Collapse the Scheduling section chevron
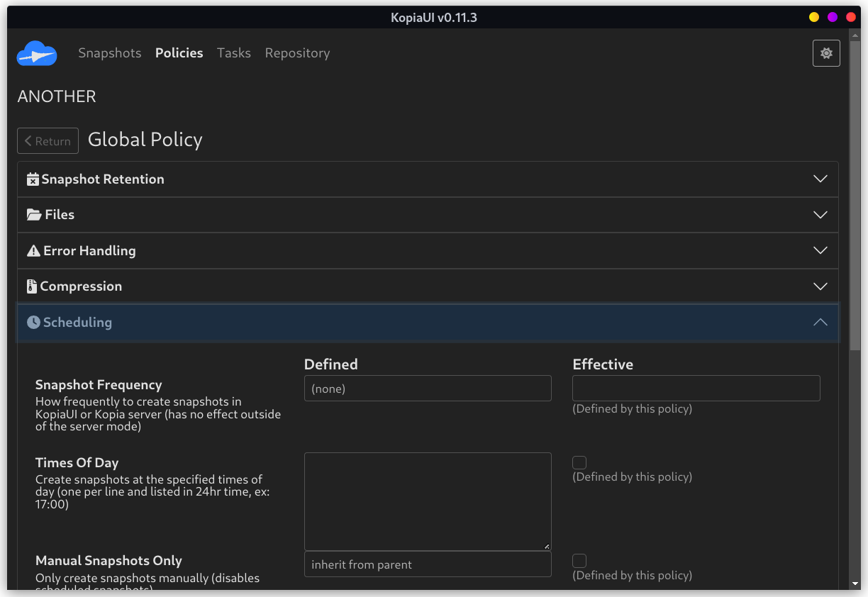This screenshot has height=597, width=868. (820, 323)
